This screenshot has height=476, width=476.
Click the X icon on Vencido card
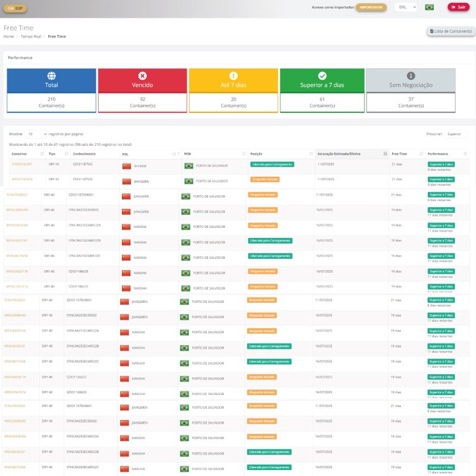142,76
